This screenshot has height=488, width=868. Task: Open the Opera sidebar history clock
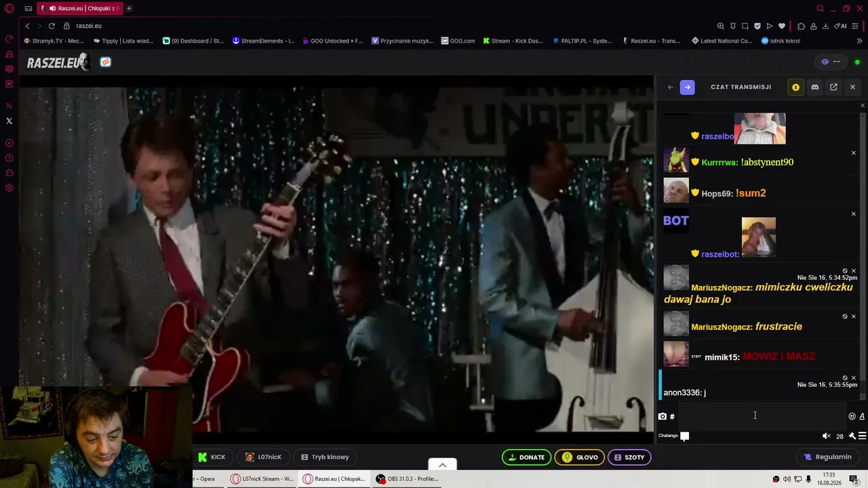[9, 158]
